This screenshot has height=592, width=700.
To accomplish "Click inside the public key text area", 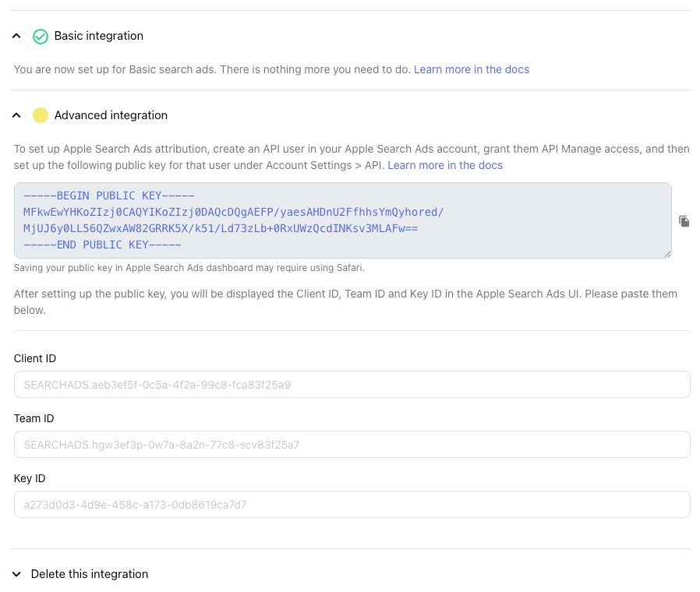I will [343, 220].
